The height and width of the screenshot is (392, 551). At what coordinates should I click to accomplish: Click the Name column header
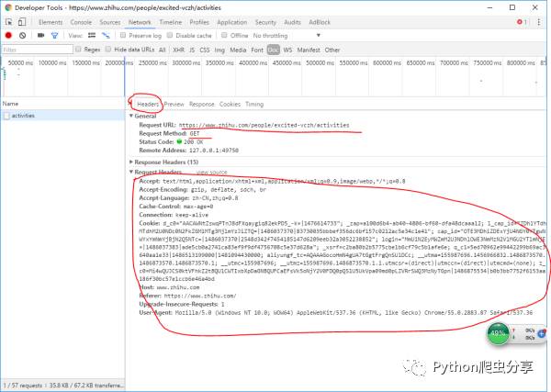[x=62, y=104]
